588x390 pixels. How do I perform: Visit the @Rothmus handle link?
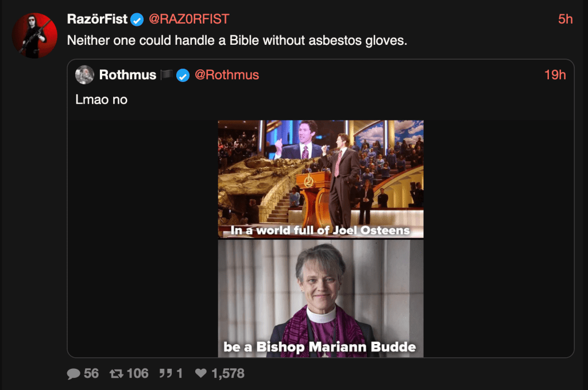[227, 75]
